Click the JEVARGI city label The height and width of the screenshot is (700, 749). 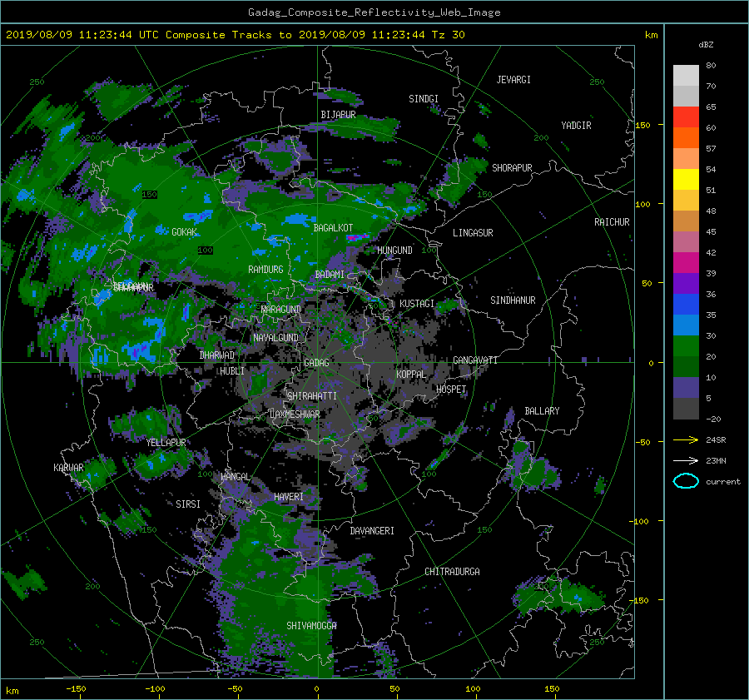[x=513, y=80]
